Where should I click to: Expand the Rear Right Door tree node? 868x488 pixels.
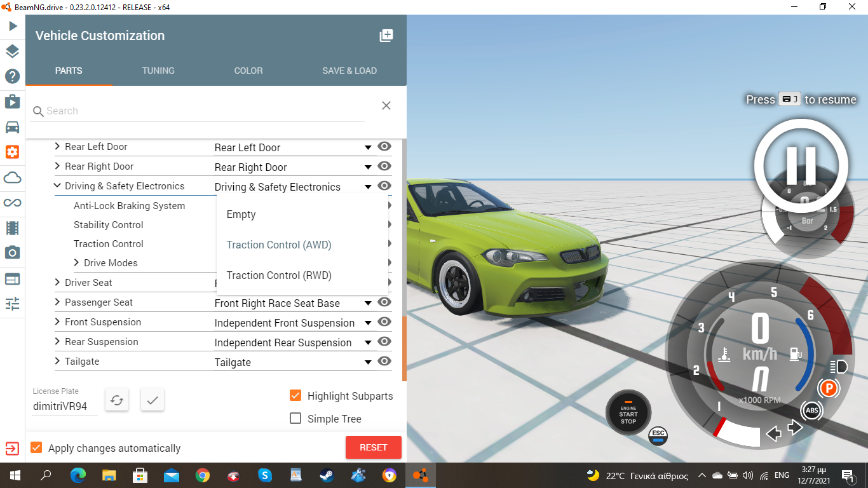click(57, 166)
